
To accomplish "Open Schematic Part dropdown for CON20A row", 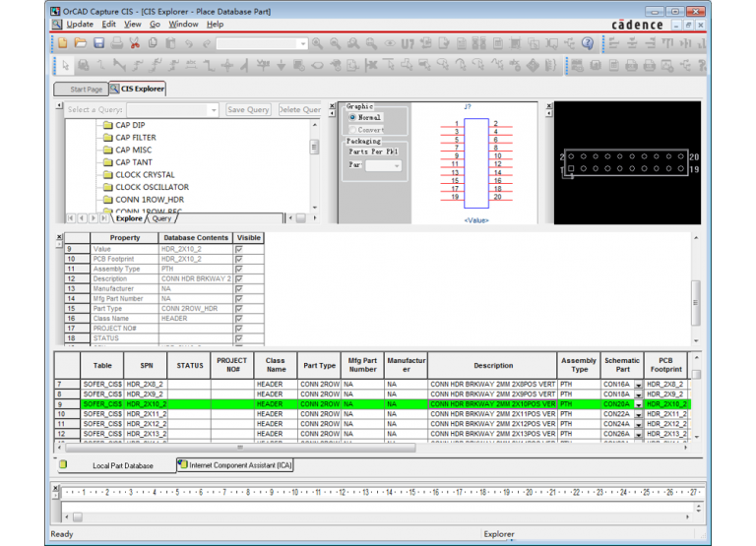I will click(x=637, y=404).
